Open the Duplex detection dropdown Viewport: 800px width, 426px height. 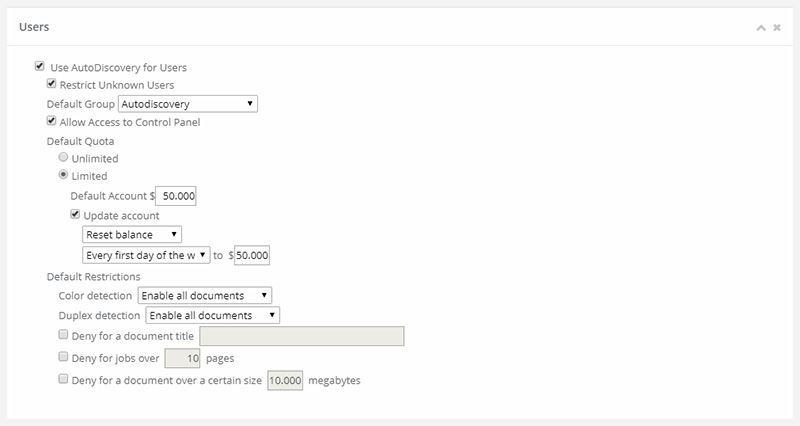point(212,316)
